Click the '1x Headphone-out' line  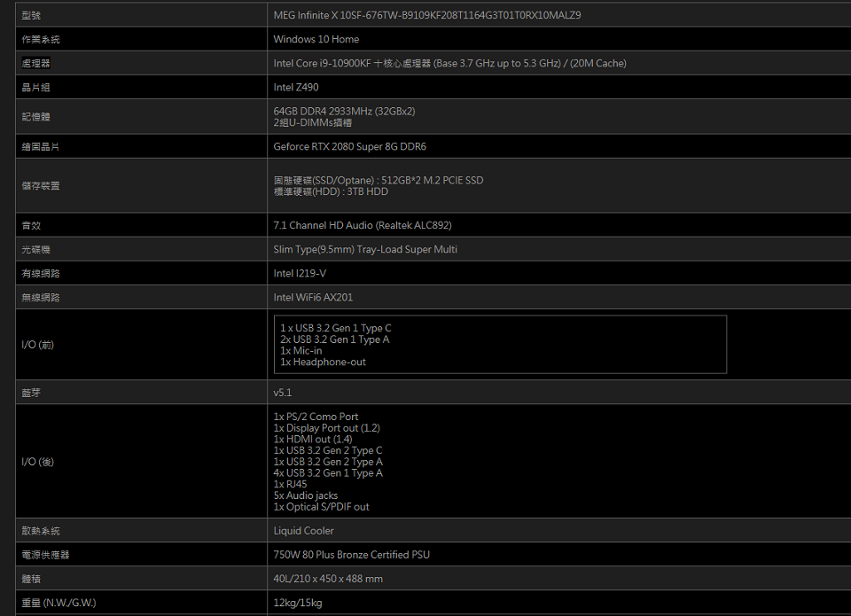(x=323, y=362)
